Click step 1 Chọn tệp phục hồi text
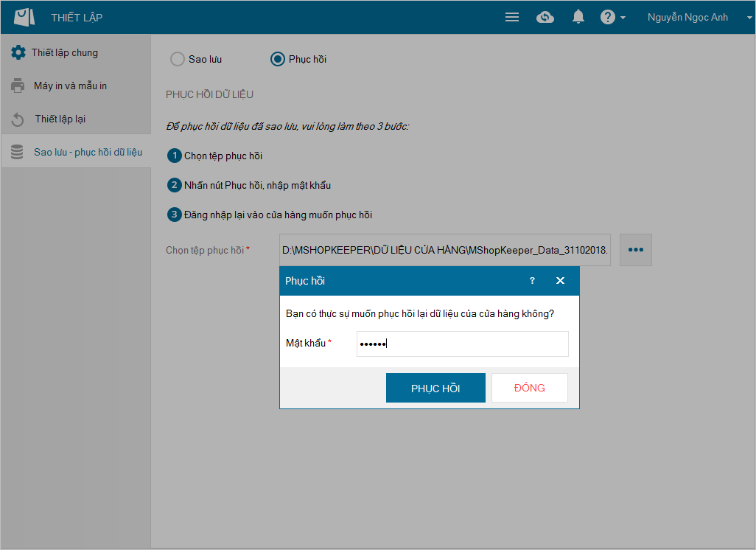Image resolution: width=756 pixels, height=550 pixels. (223, 156)
